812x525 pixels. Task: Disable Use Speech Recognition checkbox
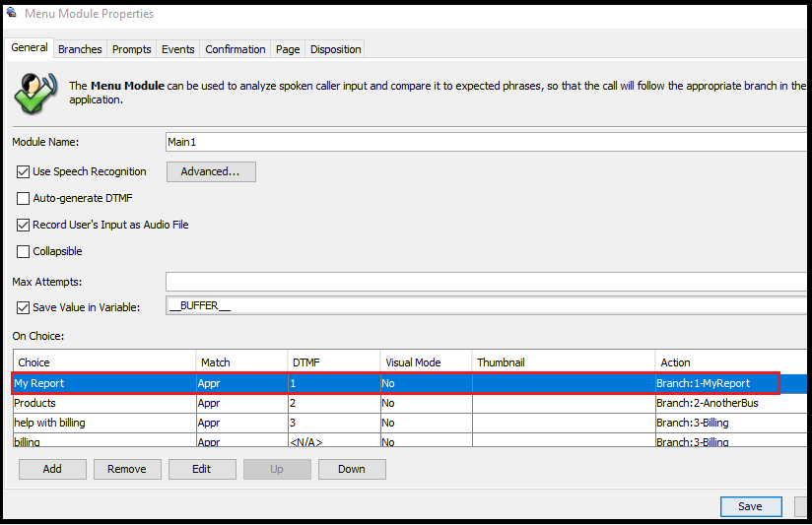click(23, 172)
